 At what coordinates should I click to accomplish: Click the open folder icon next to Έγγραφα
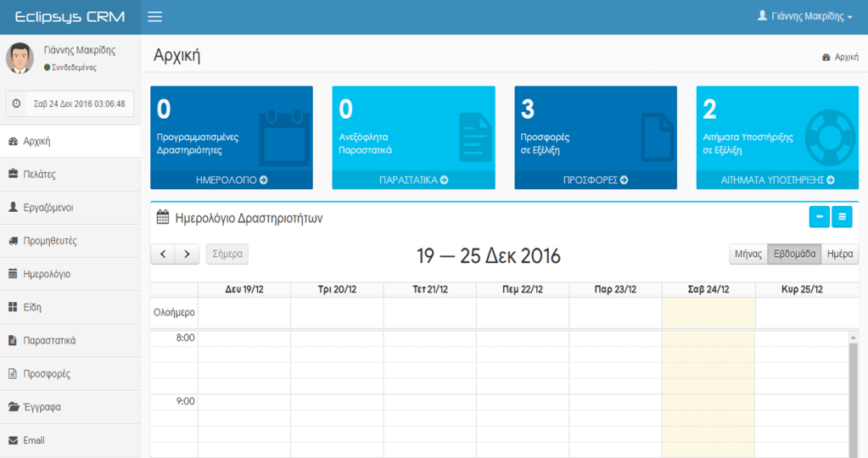pyautogui.click(x=14, y=406)
